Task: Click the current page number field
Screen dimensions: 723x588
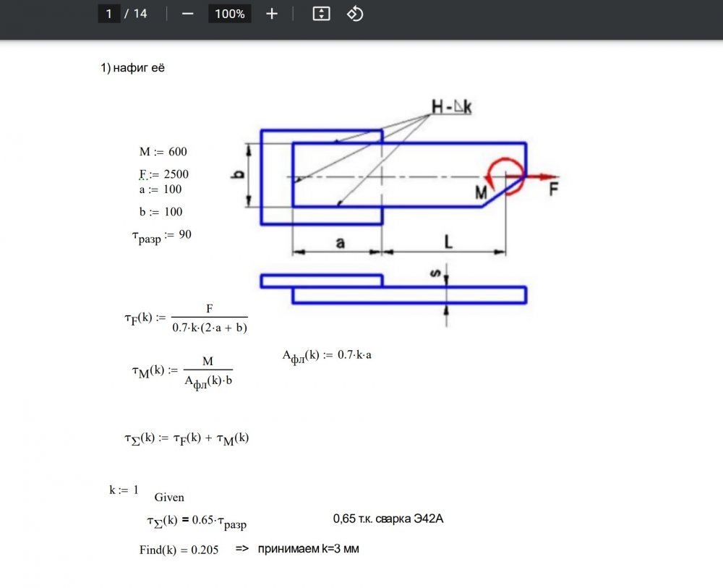Action: click(109, 14)
